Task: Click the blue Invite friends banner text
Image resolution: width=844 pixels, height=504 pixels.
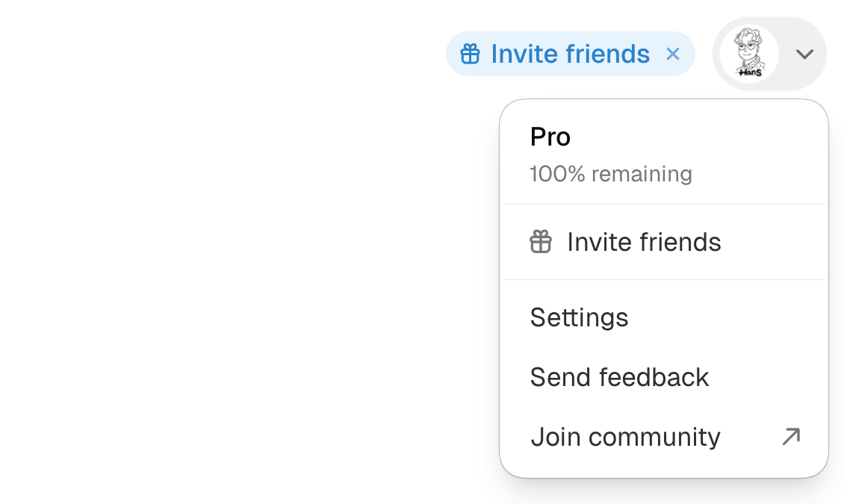Action: pyautogui.click(x=570, y=54)
